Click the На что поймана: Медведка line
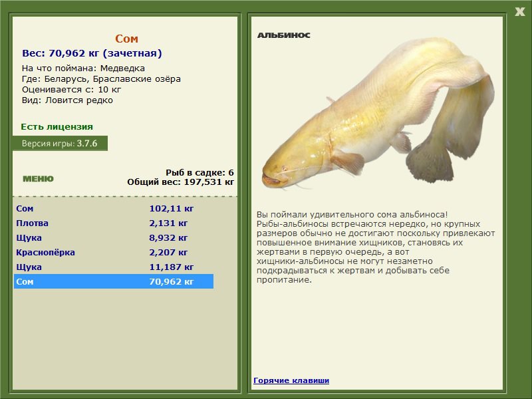Viewport: 532px width, 399px height. tap(84, 68)
